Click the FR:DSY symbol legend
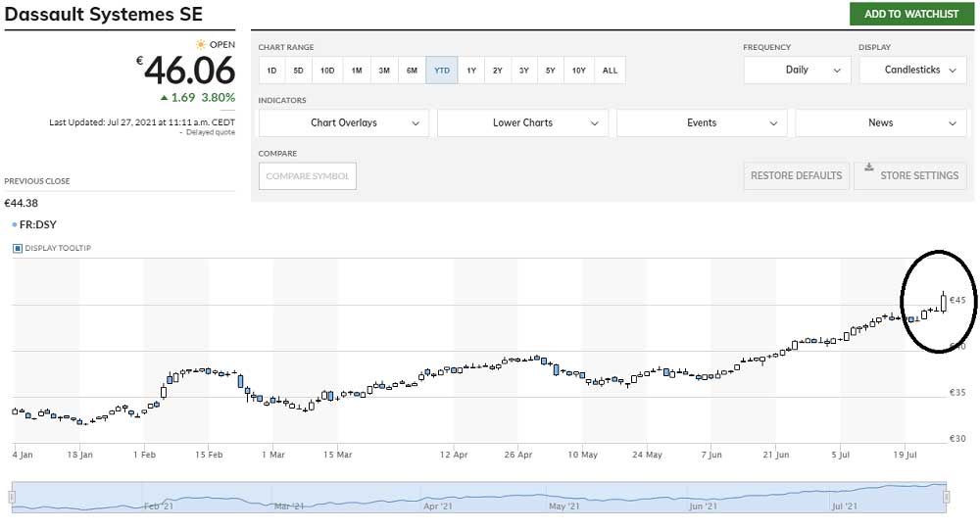The height and width of the screenshot is (530, 980). point(35,224)
